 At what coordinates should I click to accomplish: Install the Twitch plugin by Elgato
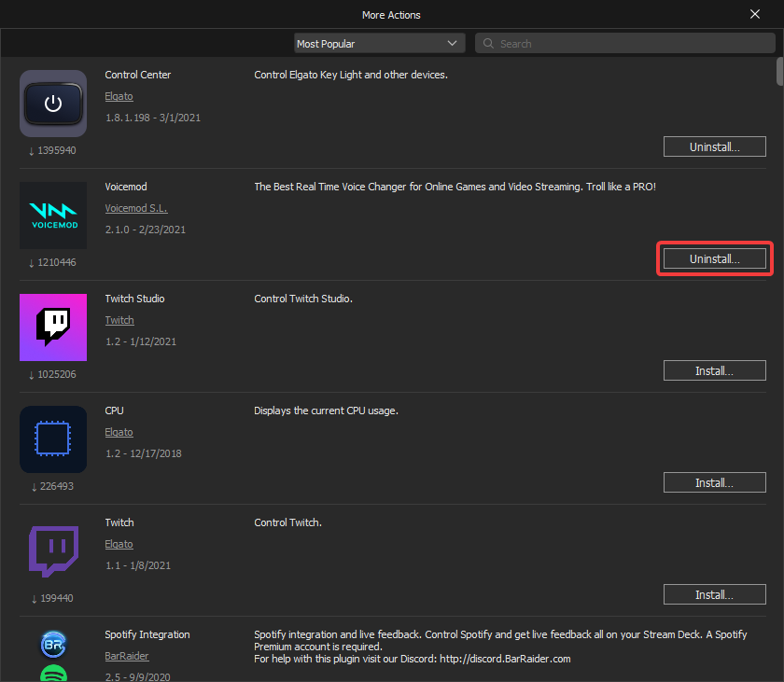click(715, 594)
